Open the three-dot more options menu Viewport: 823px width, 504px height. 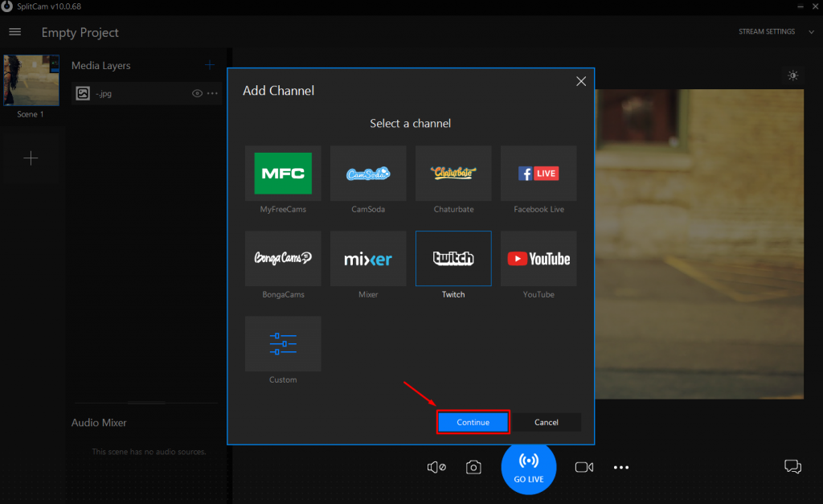coord(621,467)
